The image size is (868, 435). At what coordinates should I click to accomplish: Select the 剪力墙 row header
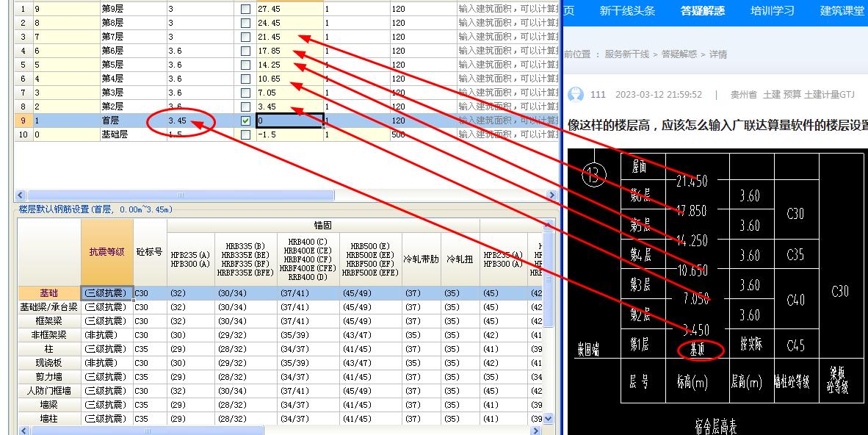coord(49,377)
